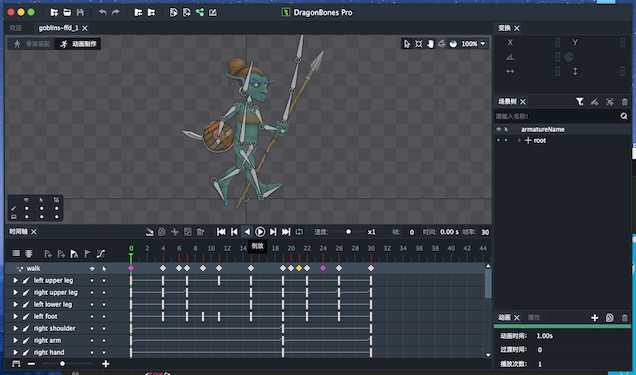Expand the right arm timeline row

15,341
